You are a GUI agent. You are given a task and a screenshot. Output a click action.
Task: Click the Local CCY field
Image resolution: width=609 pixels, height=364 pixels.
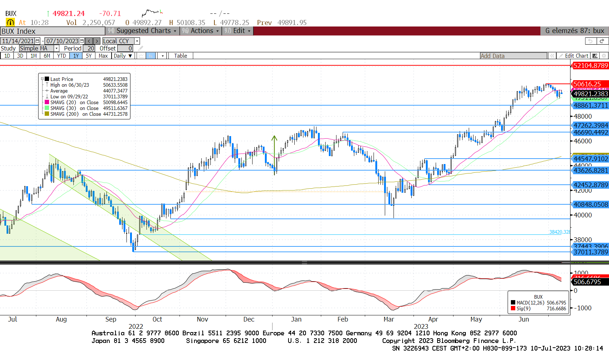(x=118, y=41)
